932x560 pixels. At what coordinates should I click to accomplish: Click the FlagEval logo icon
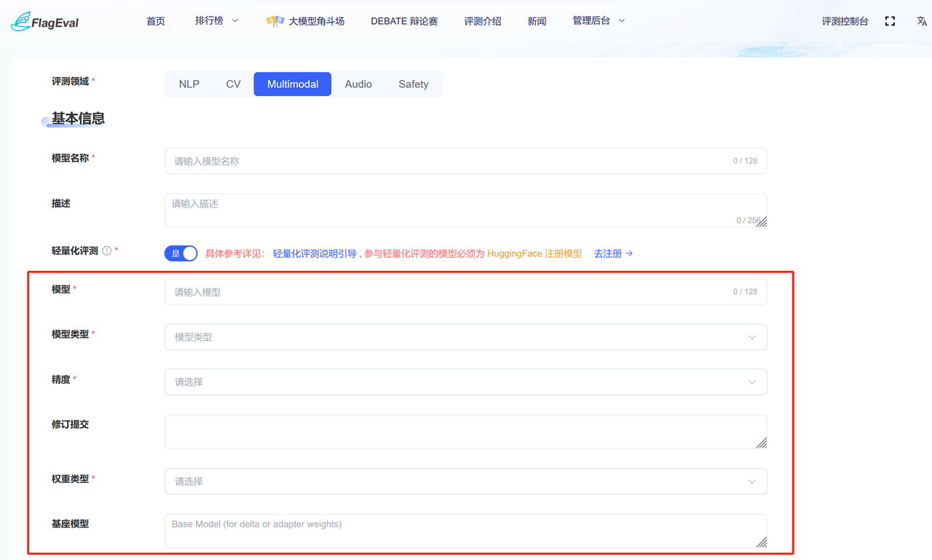tap(21, 21)
